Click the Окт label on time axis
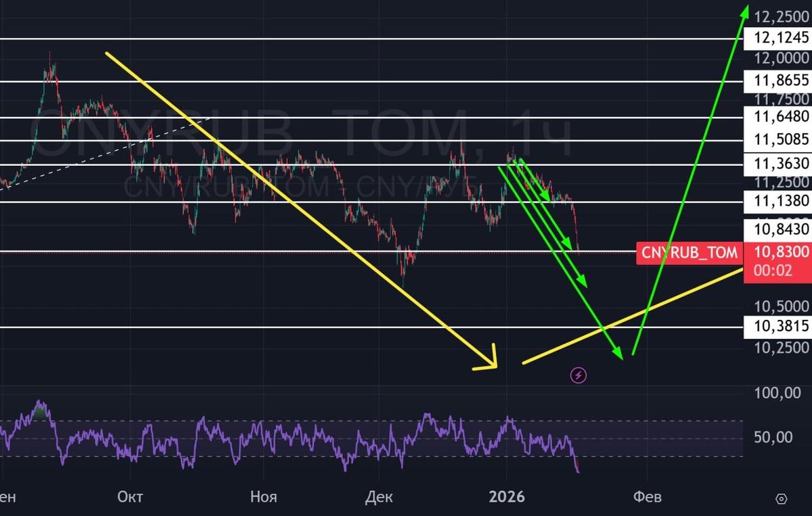This screenshot has height=516, width=812. [x=129, y=497]
